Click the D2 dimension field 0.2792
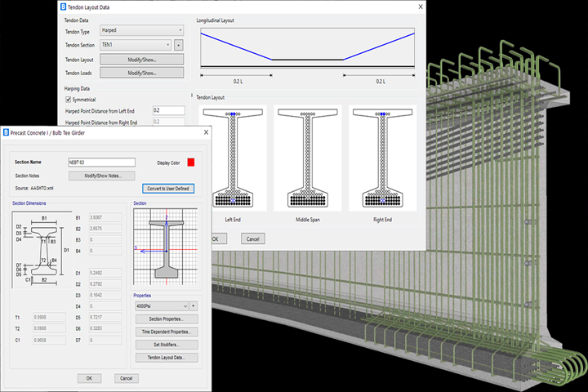Image resolution: width=588 pixels, height=392 pixels. pos(105,284)
